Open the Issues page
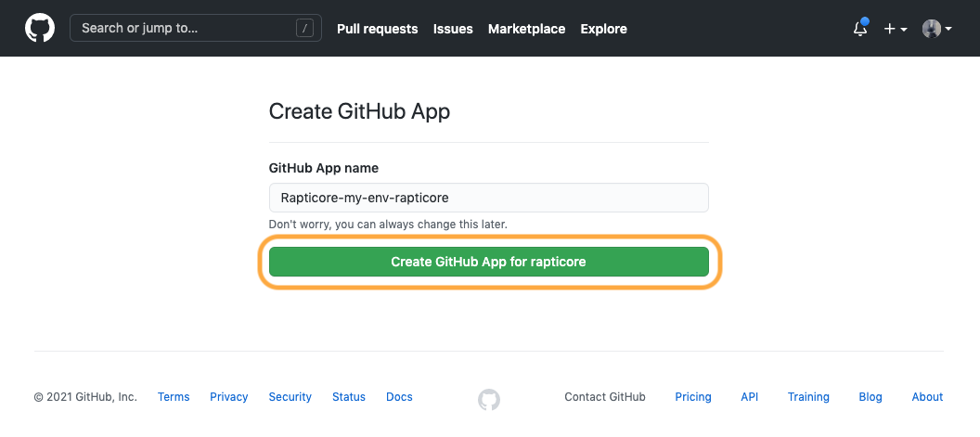 pyautogui.click(x=453, y=29)
